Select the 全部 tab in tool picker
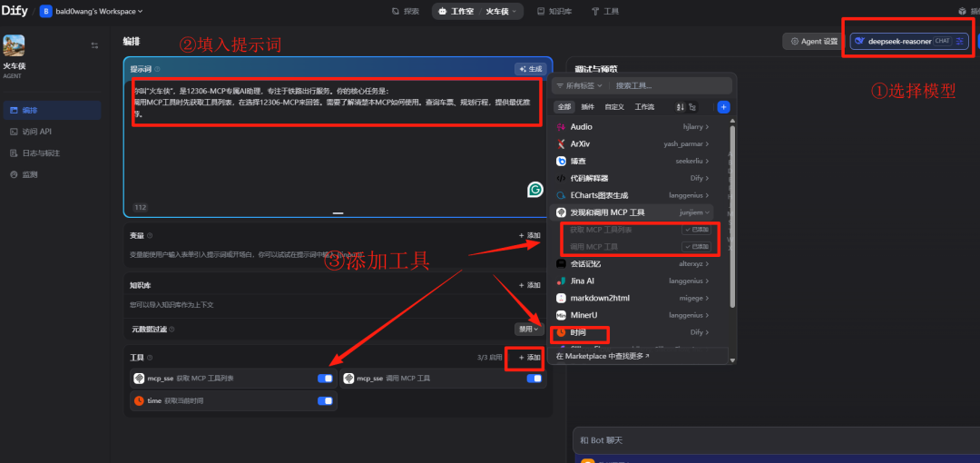This screenshot has height=463, width=980. pos(564,107)
